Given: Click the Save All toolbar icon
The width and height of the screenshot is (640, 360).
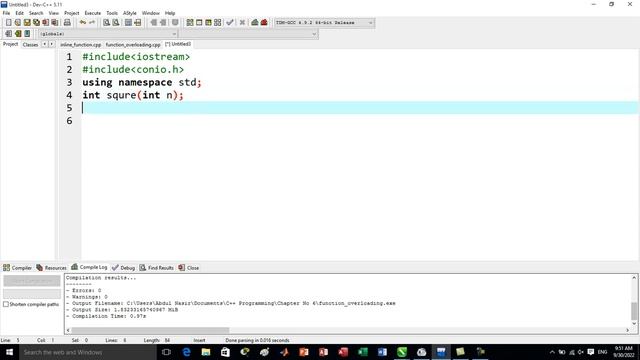Looking at the screenshot, I should pos(36,23).
